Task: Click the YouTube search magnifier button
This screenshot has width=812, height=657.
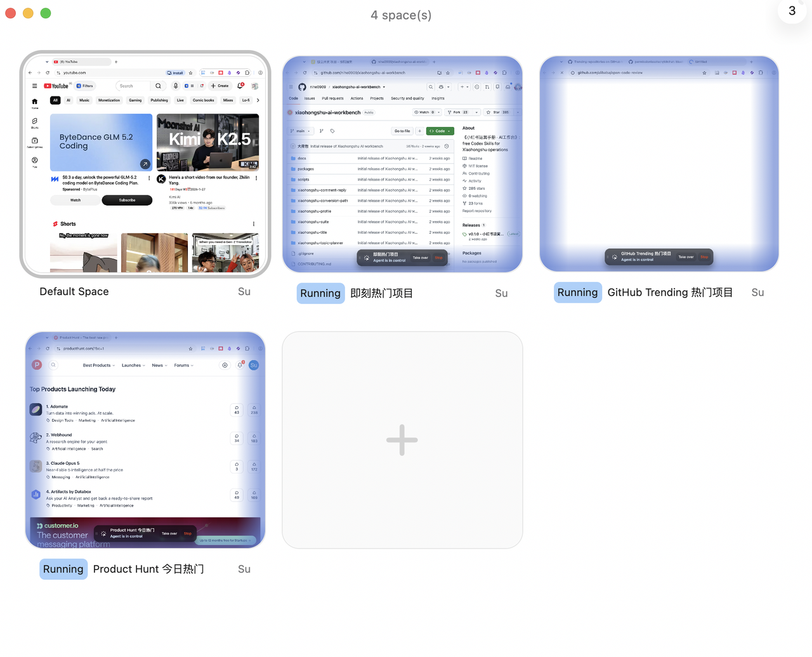Action: tap(158, 86)
